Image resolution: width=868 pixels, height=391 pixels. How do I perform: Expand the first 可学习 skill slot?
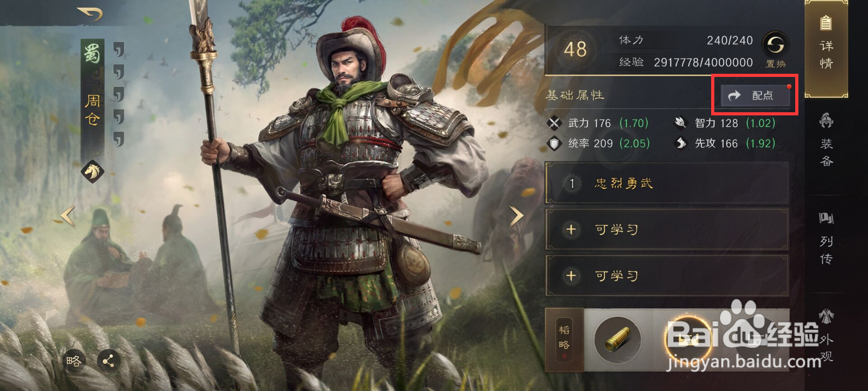pyautogui.click(x=667, y=230)
